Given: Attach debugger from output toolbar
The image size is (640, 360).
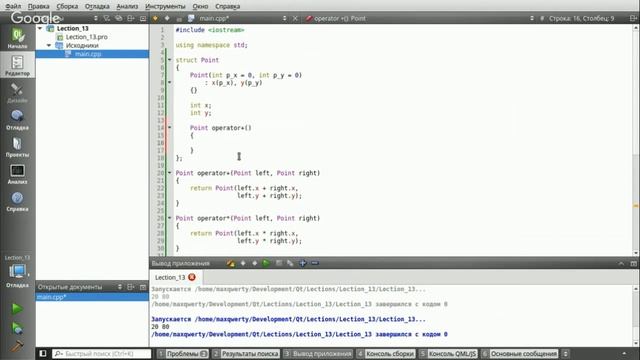Looking at the screenshot, I should pyautogui.click(x=290, y=263).
